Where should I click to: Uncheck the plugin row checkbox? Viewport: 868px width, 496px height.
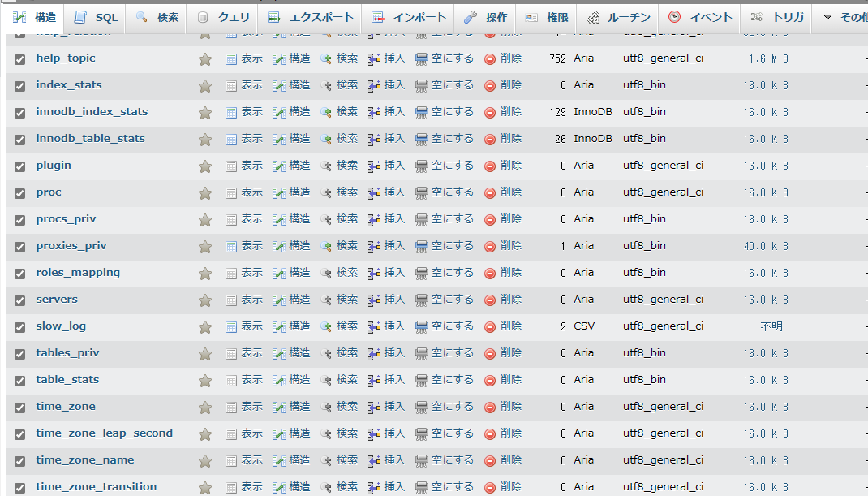(x=19, y=165)
